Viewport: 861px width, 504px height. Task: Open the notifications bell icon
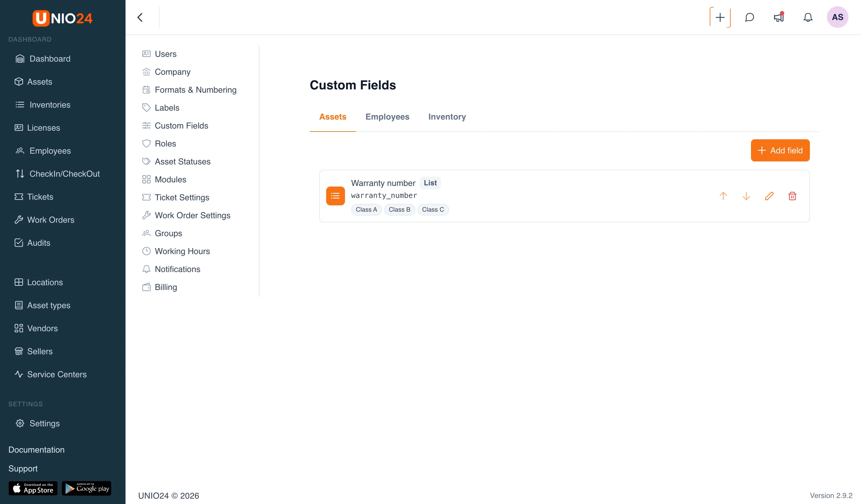click(808, 17)
